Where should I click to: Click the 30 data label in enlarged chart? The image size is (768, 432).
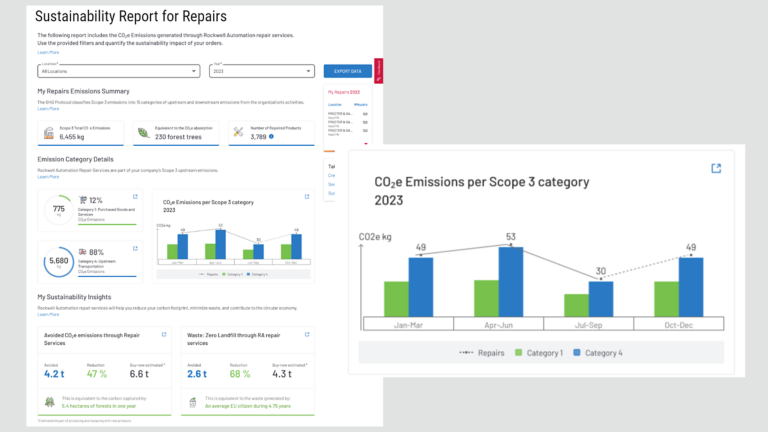(601, 271)
